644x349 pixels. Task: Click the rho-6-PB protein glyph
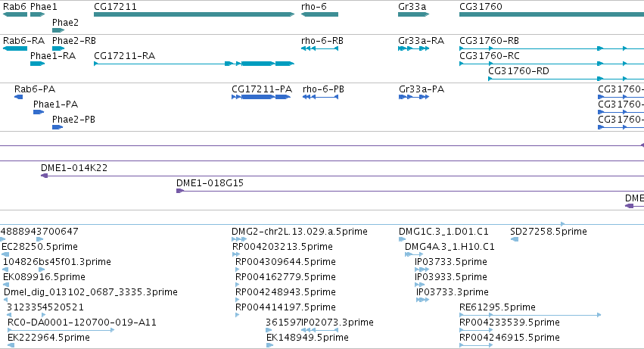tap(320, 97)
